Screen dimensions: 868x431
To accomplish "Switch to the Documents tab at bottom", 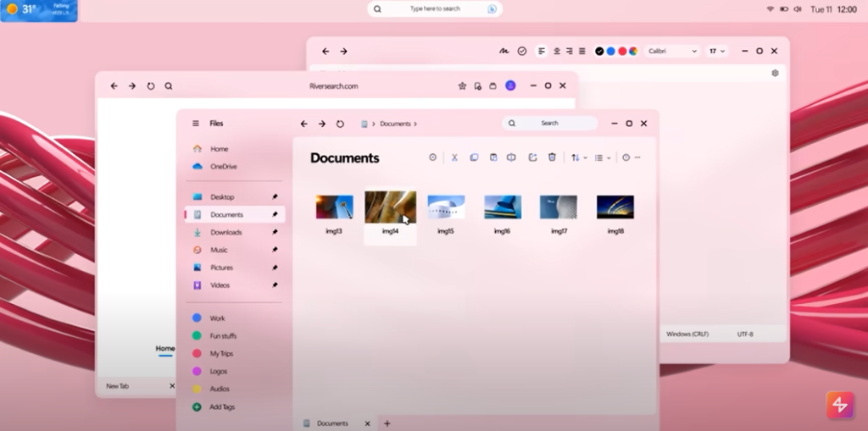I will coord(332,423).
